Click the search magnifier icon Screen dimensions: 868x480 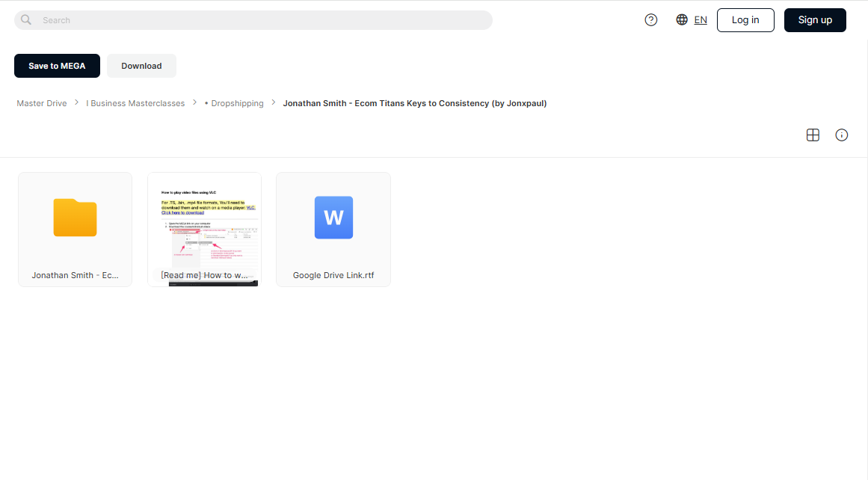coord(26,20)
